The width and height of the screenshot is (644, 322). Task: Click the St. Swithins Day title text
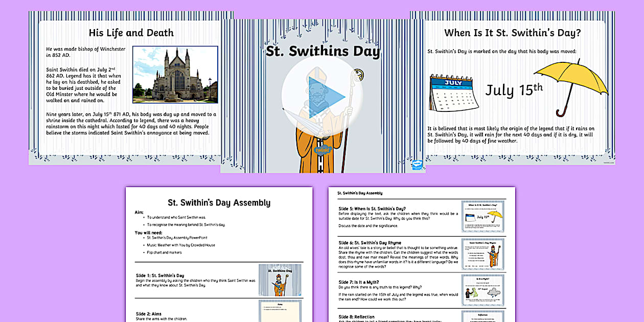pos(323,52)
